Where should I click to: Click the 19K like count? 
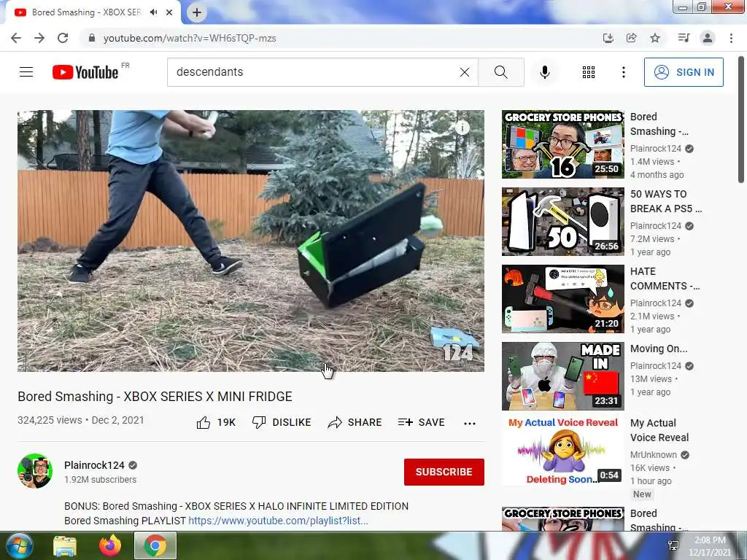226,422
